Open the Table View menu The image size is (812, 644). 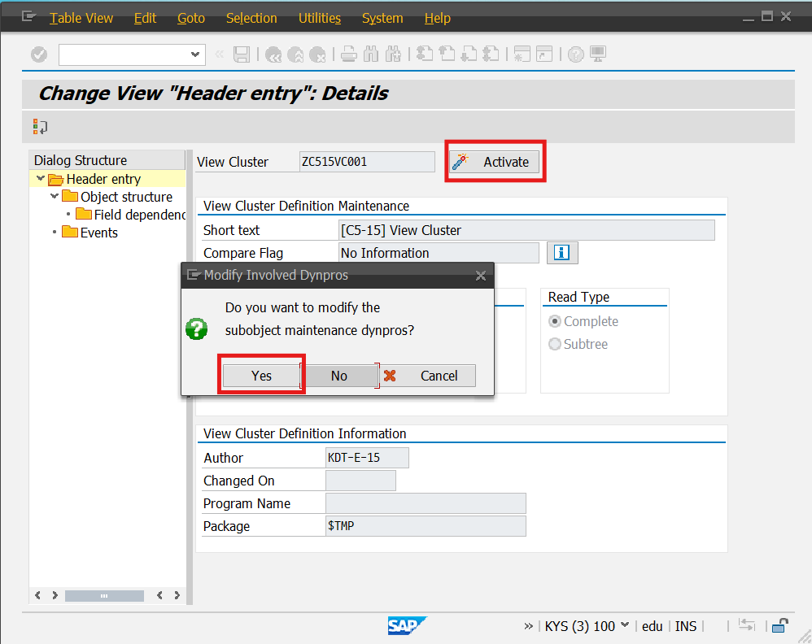click(81, 18)
